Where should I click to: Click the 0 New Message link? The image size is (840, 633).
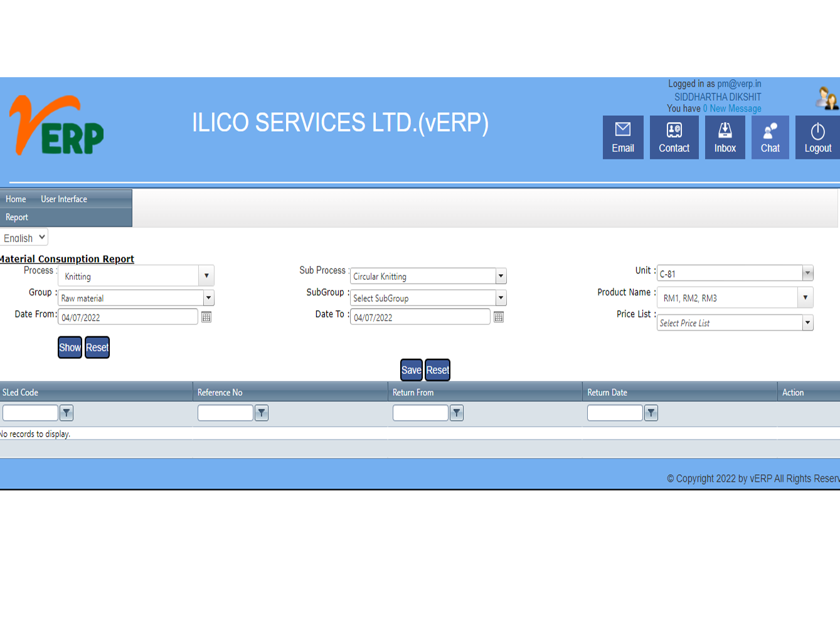732,109
